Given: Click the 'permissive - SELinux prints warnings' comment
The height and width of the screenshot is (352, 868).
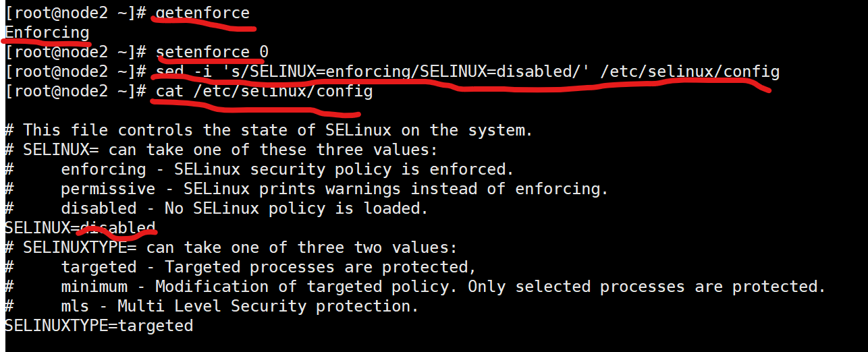Looking at the screenshot, I should coord(334,189).
